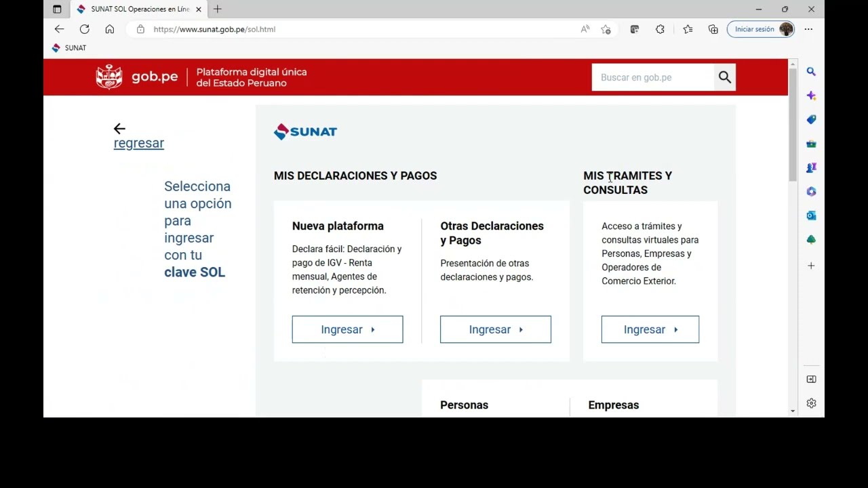Focus the Buscar en gob.pe search field
868x488 pixels.
pyautogui.click(x=653, y=77)
